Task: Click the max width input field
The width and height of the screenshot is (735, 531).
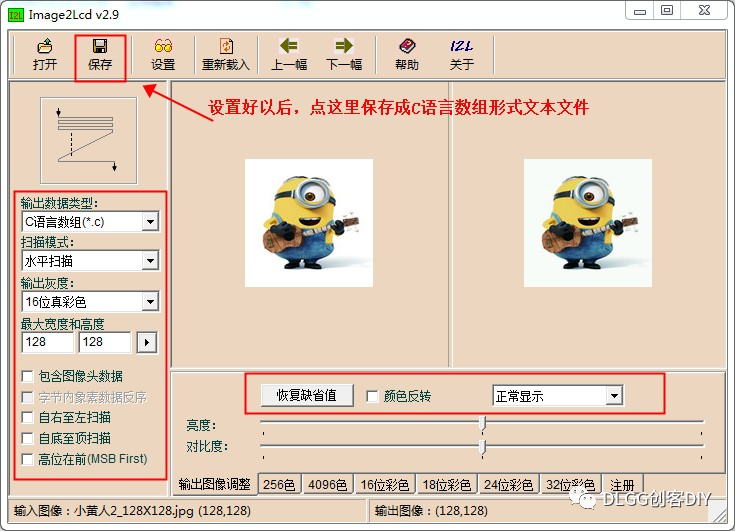Action: tap(48, 342)
